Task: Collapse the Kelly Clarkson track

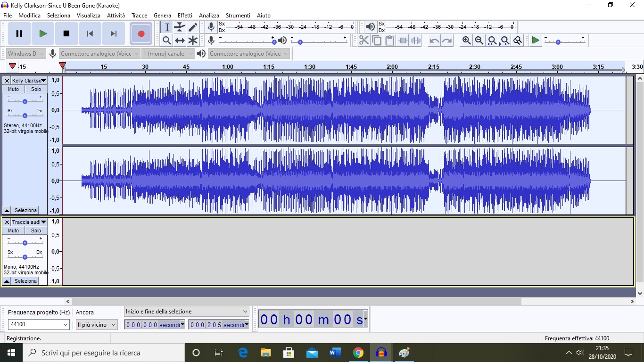Action: point(7,210)
